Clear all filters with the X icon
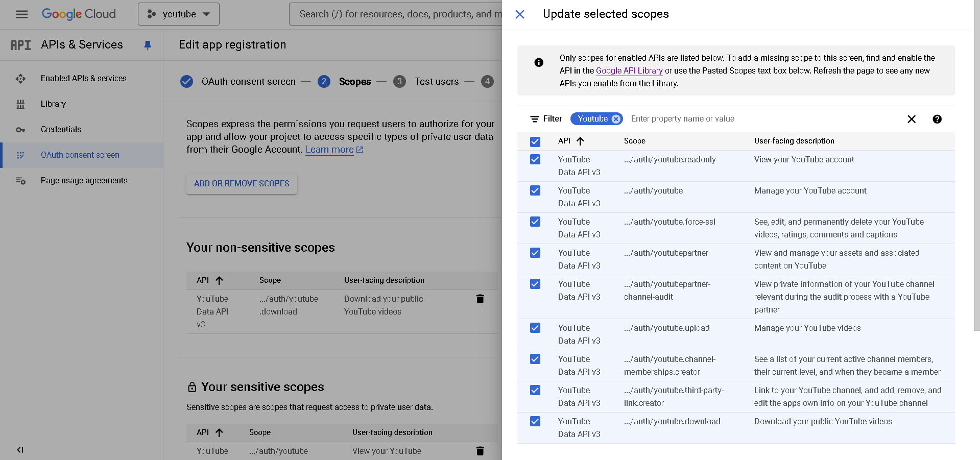This screenshot has height=460, width=980. coord(911,119)
